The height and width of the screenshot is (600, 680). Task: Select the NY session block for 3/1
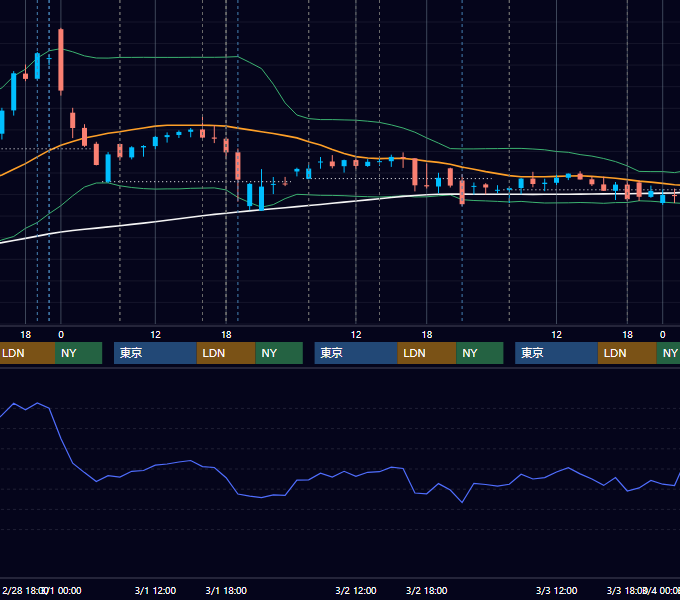pos(279,353)
